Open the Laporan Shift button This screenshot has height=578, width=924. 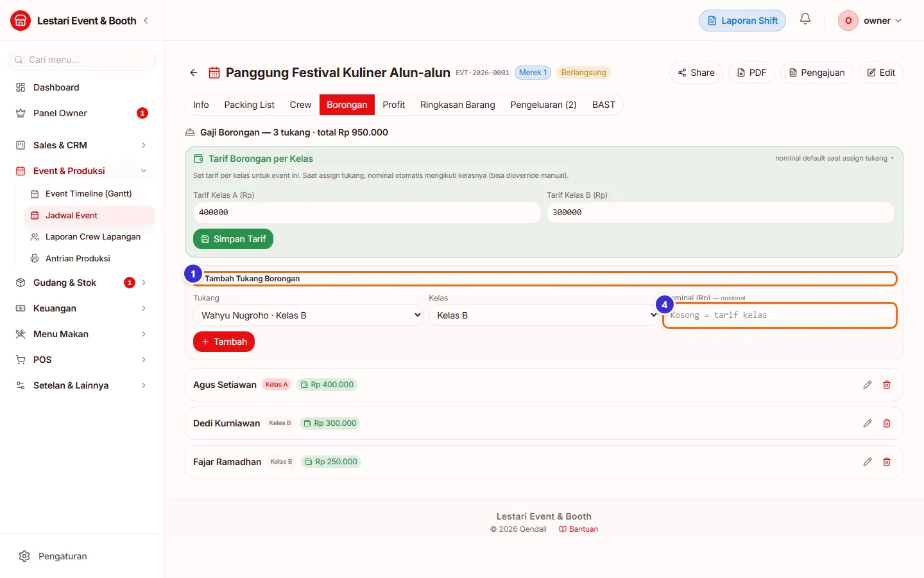742,21
